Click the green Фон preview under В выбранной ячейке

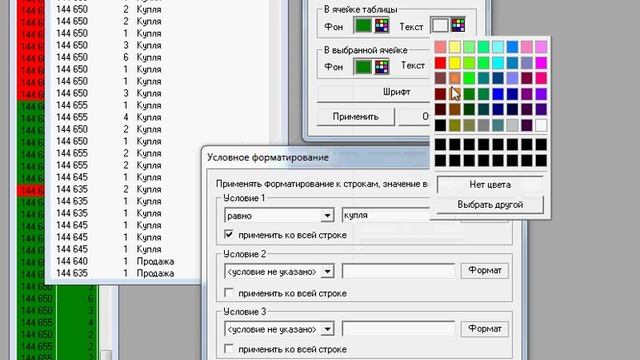[363, 67]
